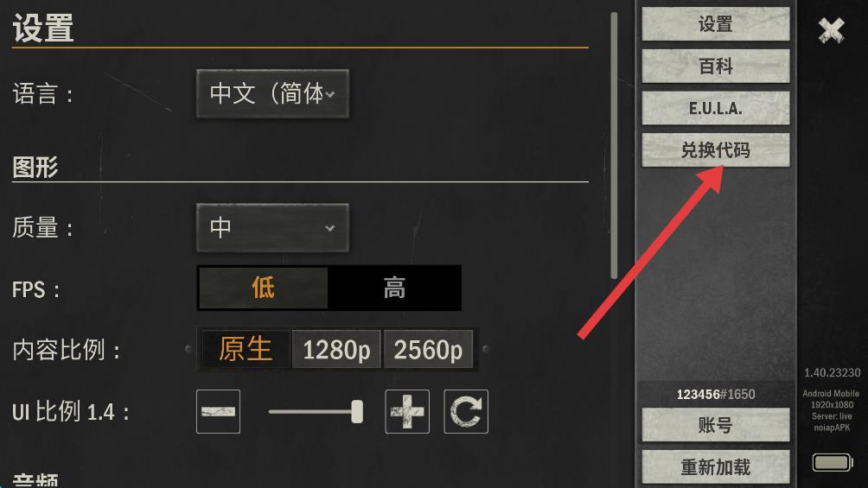Screen dimensions: 868x488
Task: Set FPS to 高 (high)
Action: (394, 288)
